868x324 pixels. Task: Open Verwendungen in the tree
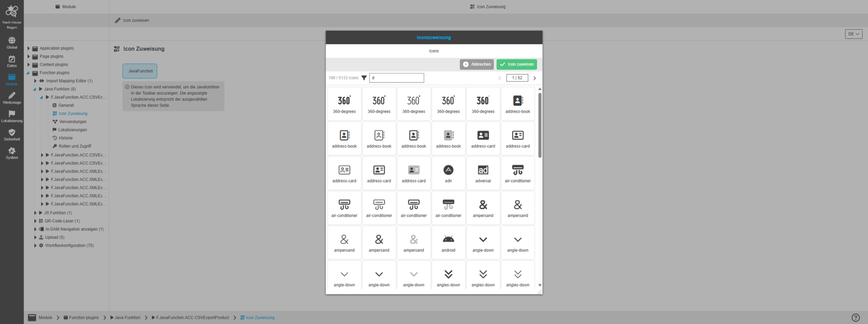click(73, 122)
